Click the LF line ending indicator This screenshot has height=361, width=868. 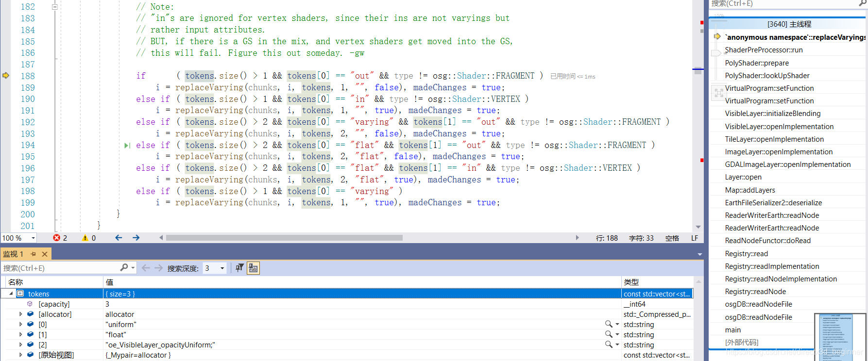pyautogui.click(x=695, y=238)
